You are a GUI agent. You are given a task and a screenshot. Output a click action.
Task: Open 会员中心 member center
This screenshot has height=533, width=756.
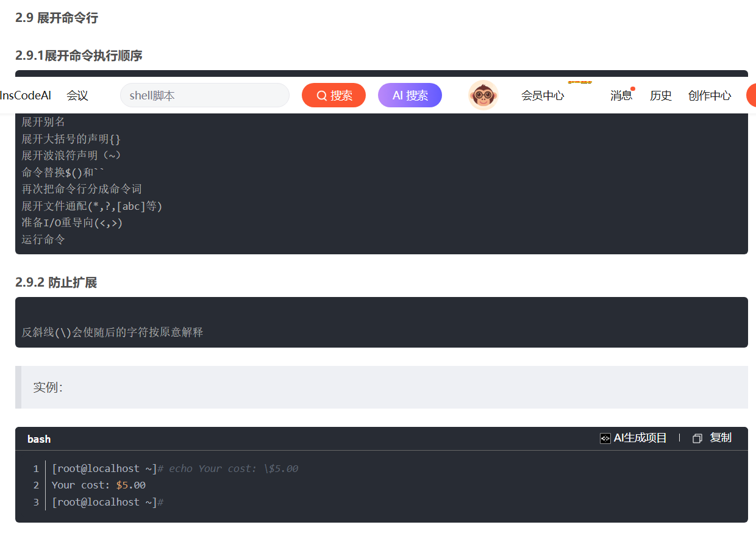pyautogui.click(x=543, y=96)
